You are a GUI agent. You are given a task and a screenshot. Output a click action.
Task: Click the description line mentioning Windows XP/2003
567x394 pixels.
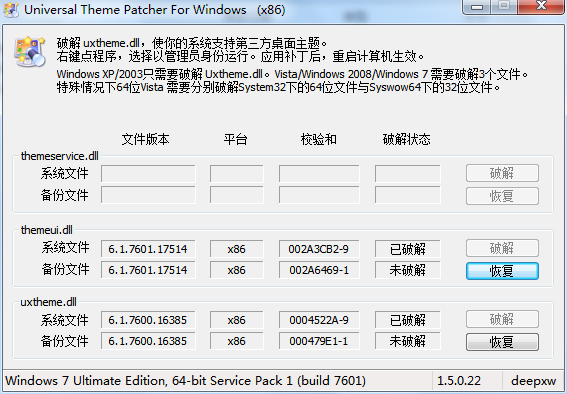[292, 74]
